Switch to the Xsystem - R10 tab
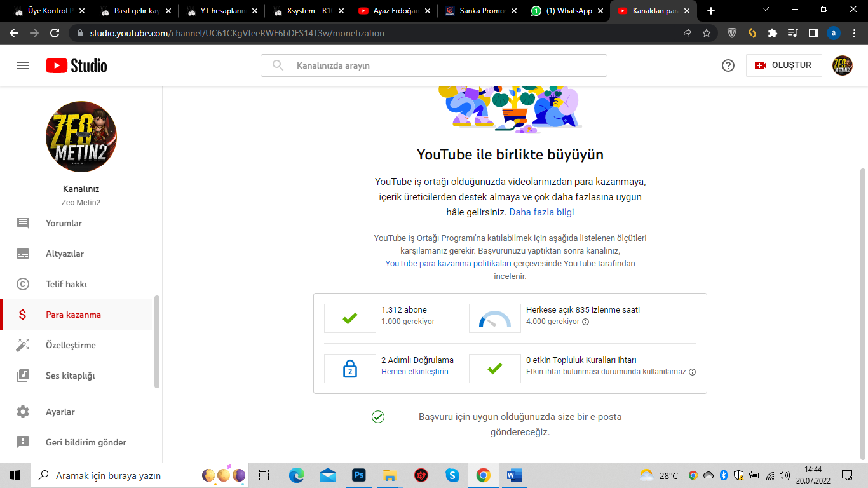 [308, 11]
